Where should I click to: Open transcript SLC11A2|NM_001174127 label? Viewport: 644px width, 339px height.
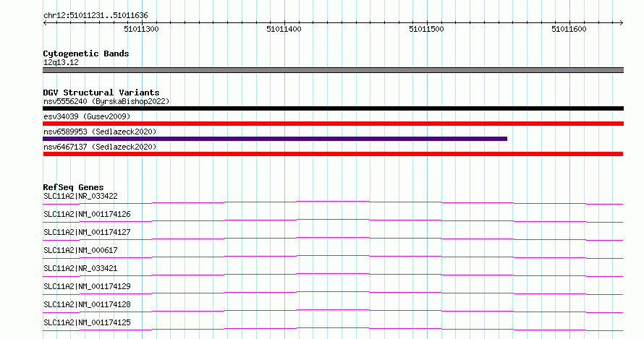[87, 232]
